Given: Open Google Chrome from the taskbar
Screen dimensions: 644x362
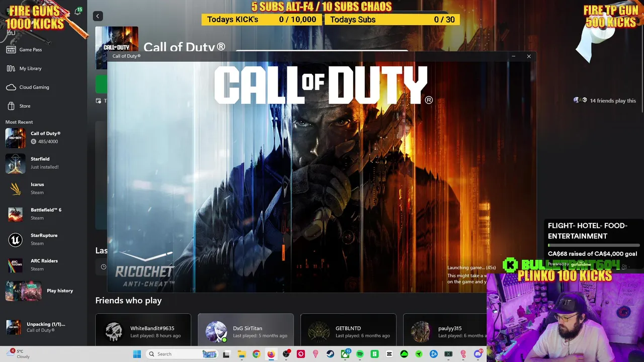Looking at the screenshot, I should [x=256, y=354].
